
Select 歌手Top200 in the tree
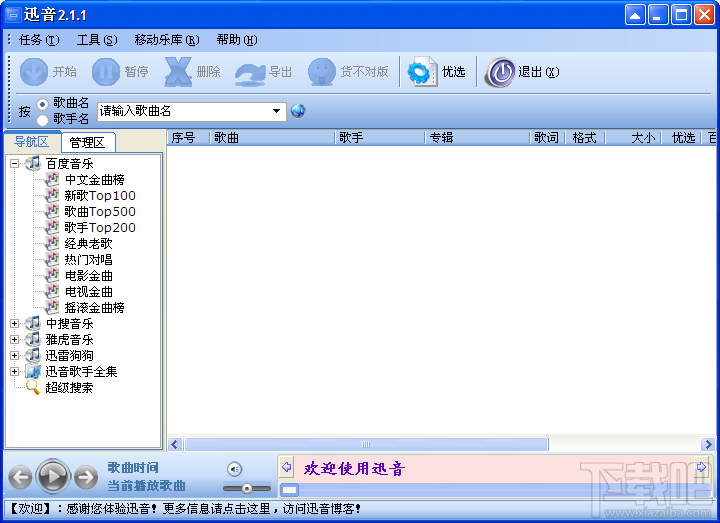(100, 227)
